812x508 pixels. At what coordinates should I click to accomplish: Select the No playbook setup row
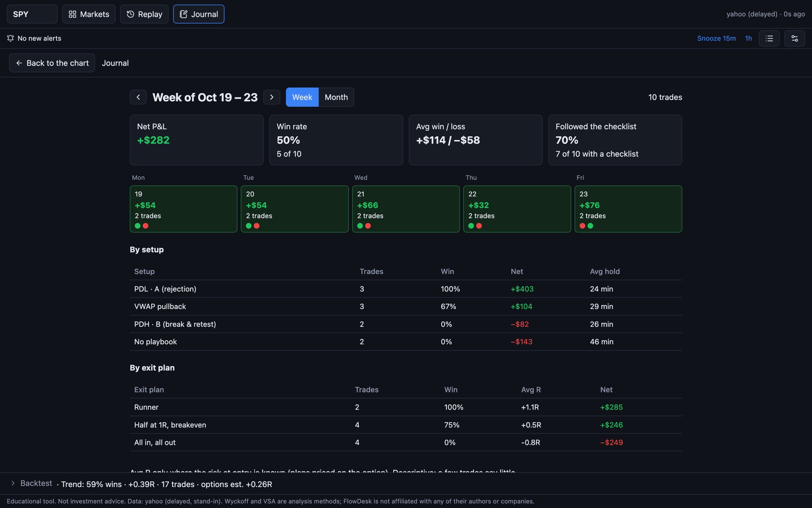[x=406, y=342]
